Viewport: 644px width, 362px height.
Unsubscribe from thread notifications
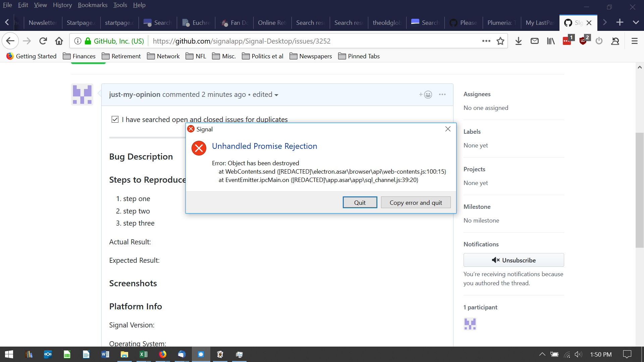point(514,260)
